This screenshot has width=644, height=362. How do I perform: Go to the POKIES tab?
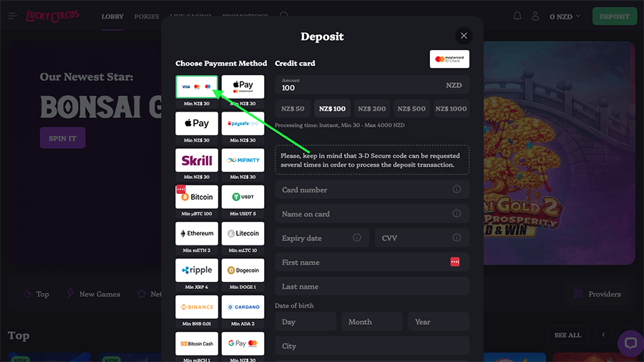point(147,16)
